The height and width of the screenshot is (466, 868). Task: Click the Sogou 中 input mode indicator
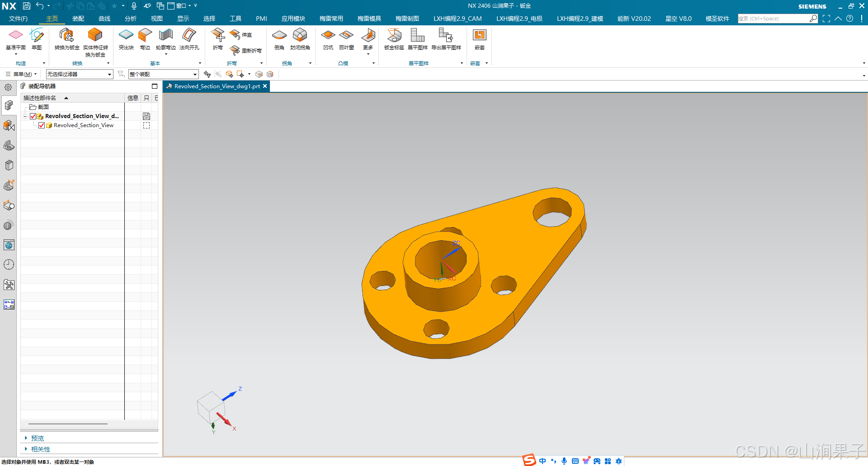click(x=542, y=461)
